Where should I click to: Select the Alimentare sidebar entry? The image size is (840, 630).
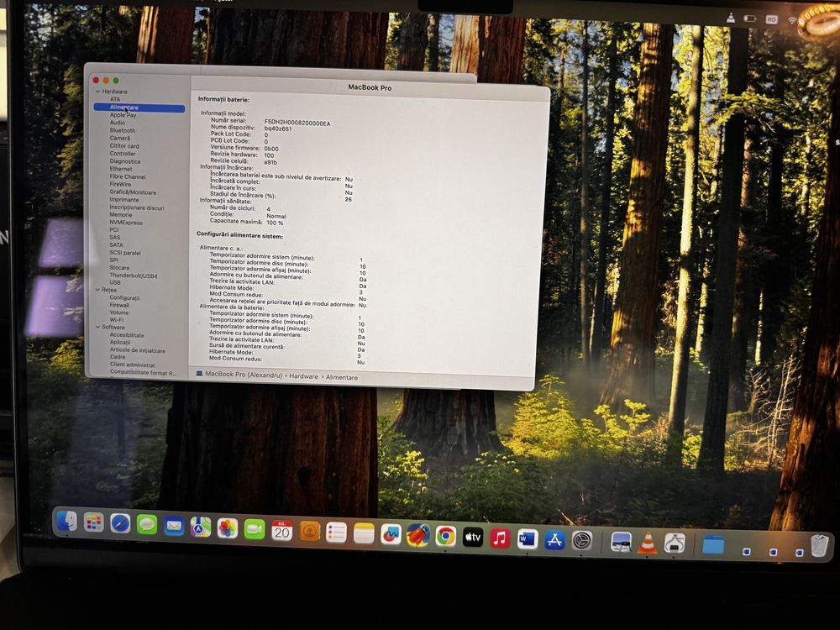click(139, 108)
